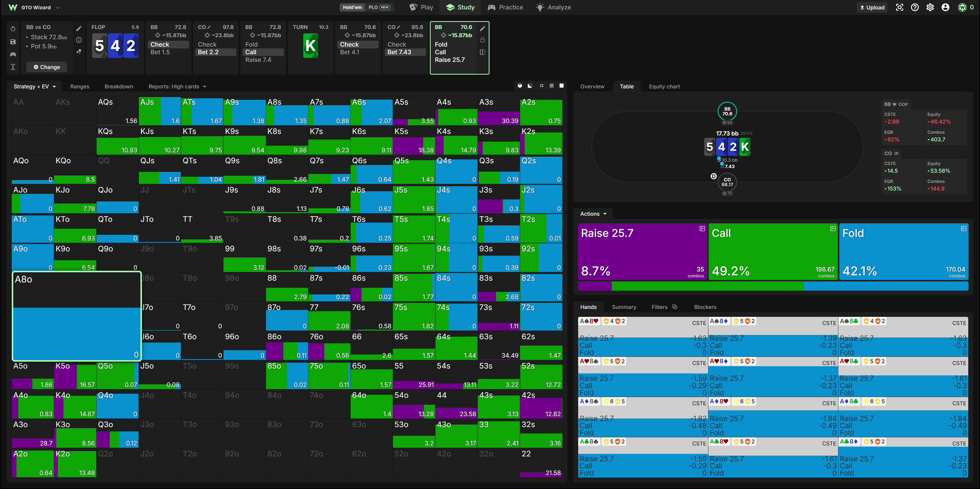Switch game type to PLO
This screenshot has height=489, width=980.
379,7
